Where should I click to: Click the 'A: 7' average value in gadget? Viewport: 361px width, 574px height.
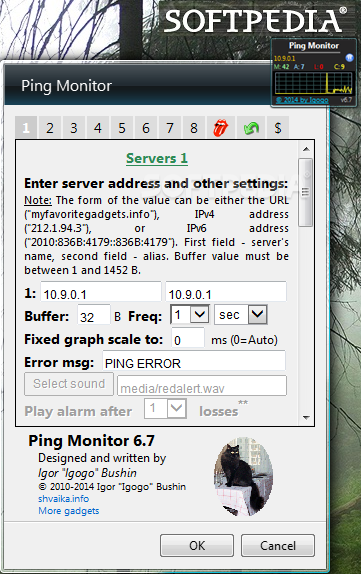(x=299, y=67)
